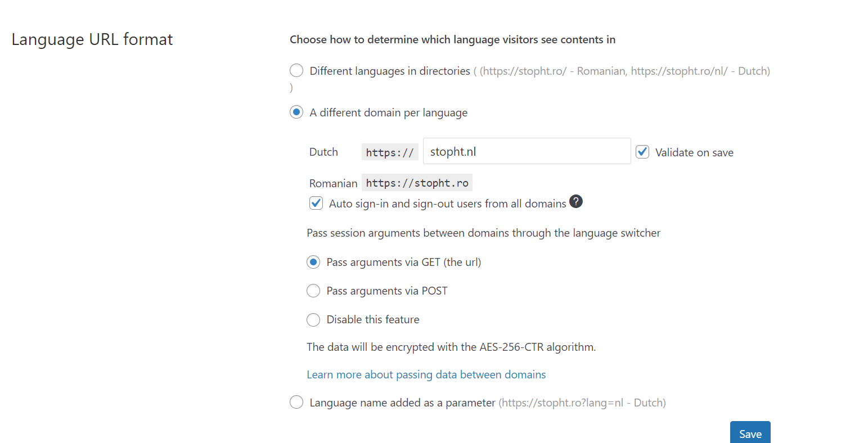Click the blue Save button
The image size is (868, 443).
750,433
